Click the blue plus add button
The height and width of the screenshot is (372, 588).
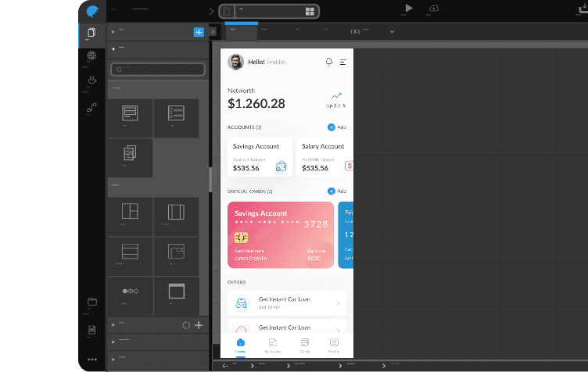tap(199, 32)
